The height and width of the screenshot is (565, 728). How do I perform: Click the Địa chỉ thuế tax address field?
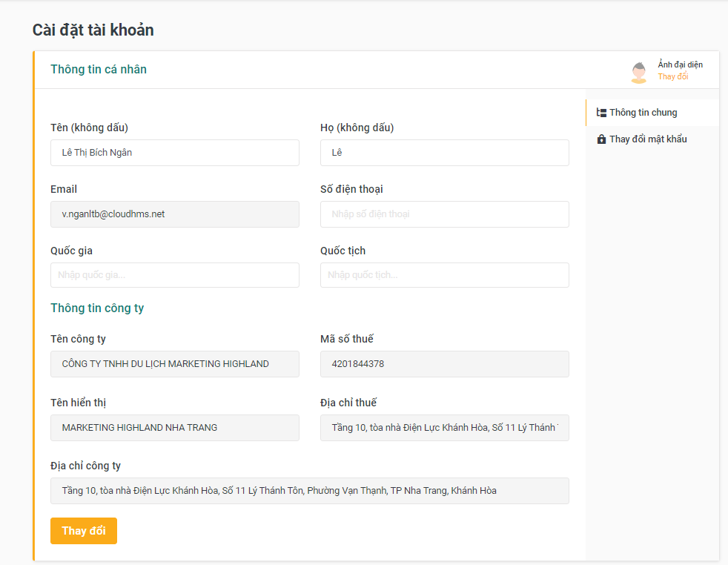tap(445, 428)
